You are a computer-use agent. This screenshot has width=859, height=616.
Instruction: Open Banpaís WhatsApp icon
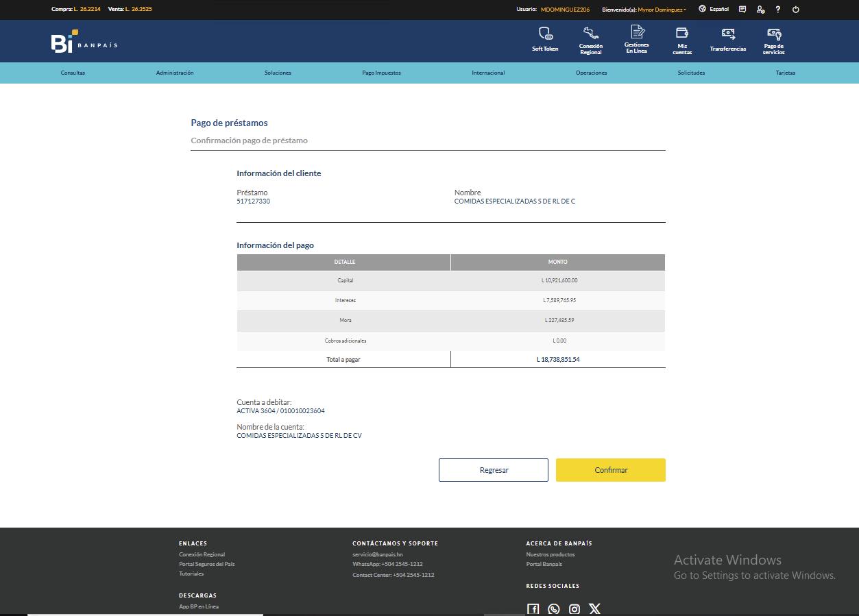(554, 609)
